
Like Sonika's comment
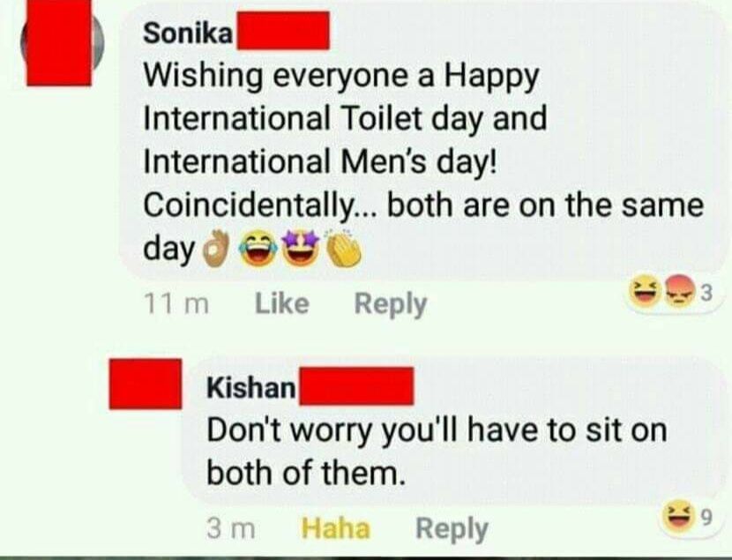tap(281, 303)
